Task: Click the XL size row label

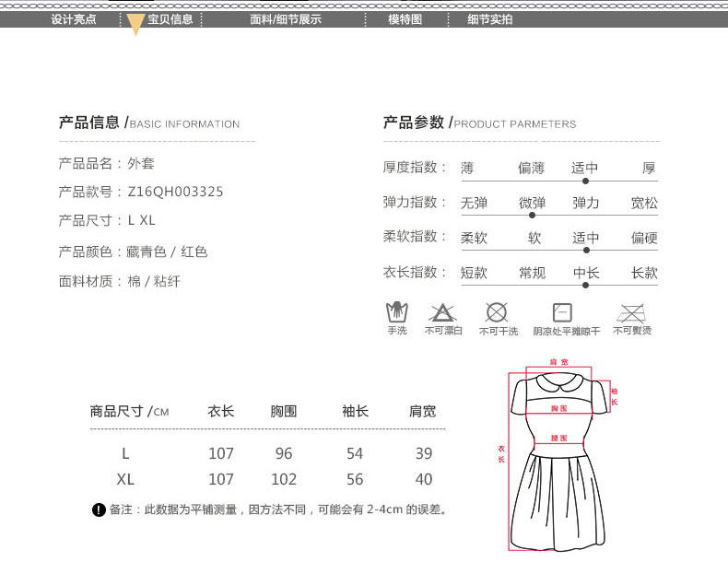Action: 125,479
